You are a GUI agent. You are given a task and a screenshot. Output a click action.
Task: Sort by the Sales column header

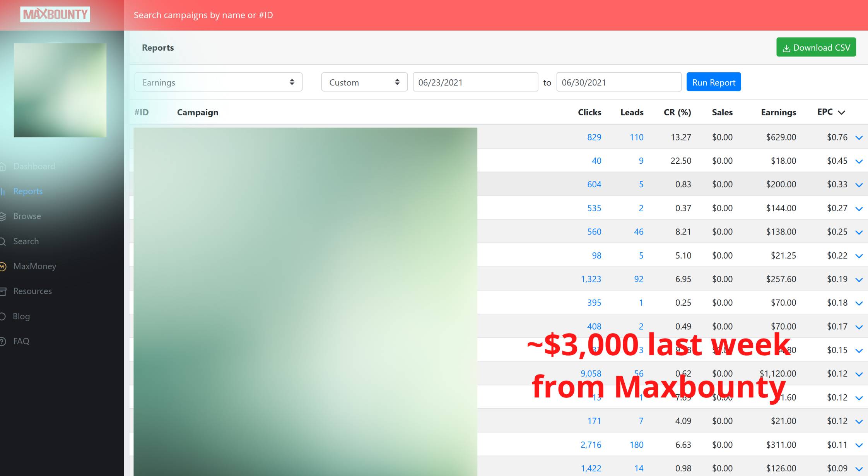point(722,112)
